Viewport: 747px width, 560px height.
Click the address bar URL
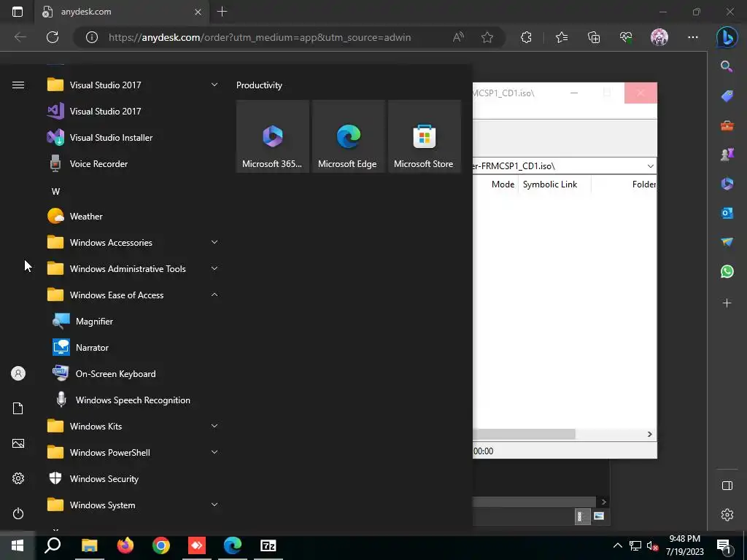click(260, 38)
